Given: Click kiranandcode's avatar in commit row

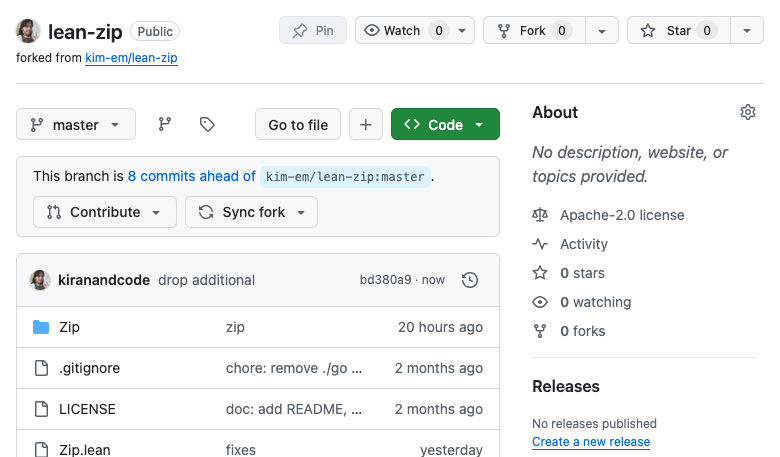Looking at the screenshot, I should [40, 280].
